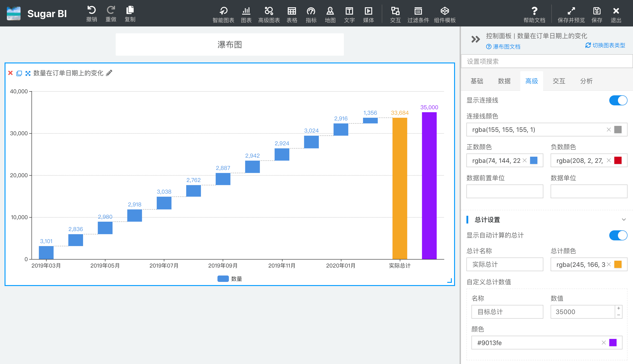Open the 智能图表 smart chart tool
Viewport: 633px width, 364px height.
pos(223,15)
